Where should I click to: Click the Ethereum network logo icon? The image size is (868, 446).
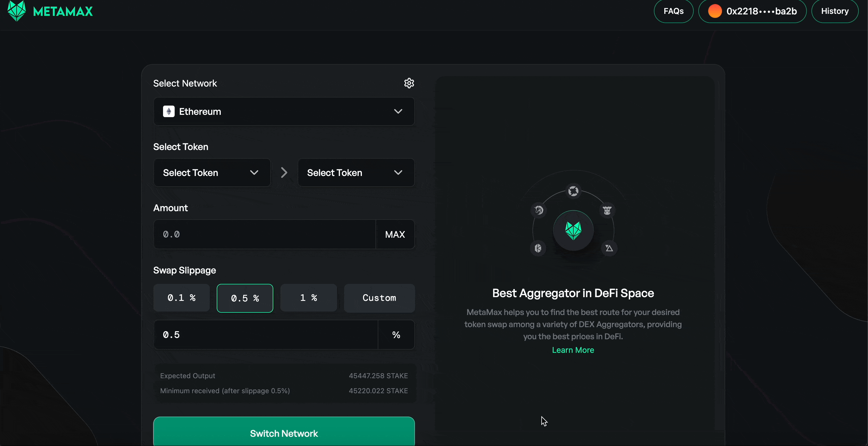pyautogui.click(x=169, y=111)
